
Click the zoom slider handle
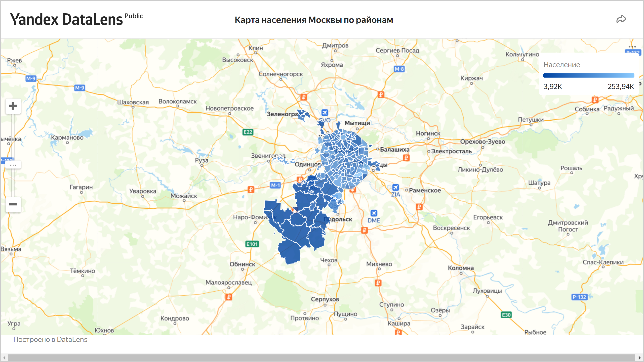tap(13, 165)
